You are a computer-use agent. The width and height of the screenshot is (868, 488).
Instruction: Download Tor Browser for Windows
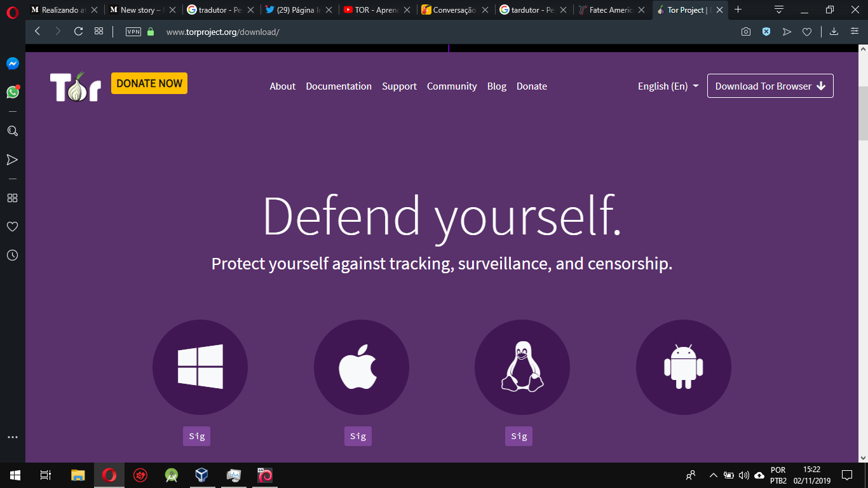200,367
